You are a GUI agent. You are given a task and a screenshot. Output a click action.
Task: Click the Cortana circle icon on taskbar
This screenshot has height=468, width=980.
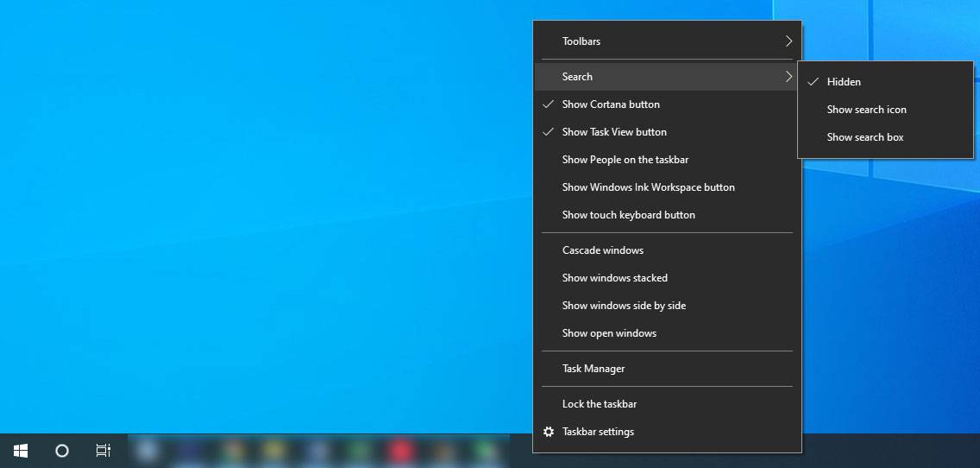click(62, 451)
